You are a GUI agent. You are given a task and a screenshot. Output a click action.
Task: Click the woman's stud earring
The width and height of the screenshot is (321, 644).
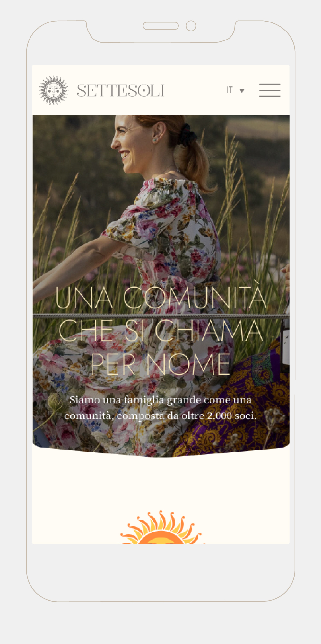[155, 140]
